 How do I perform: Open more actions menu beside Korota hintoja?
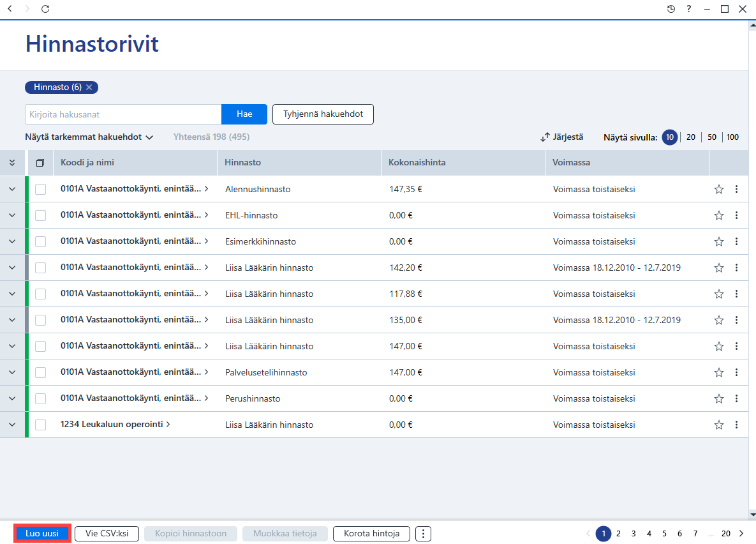pyautogui.click(x=423, y=534)
